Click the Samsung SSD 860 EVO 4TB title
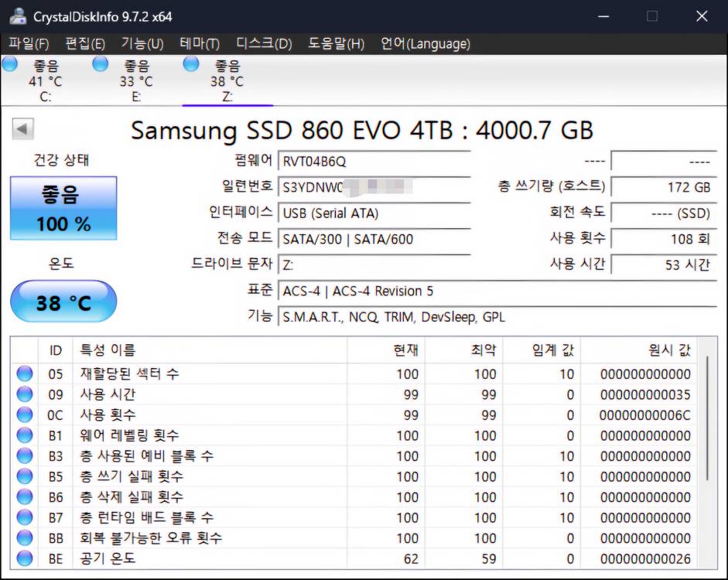Screen dimensions: 728x580 361,130
